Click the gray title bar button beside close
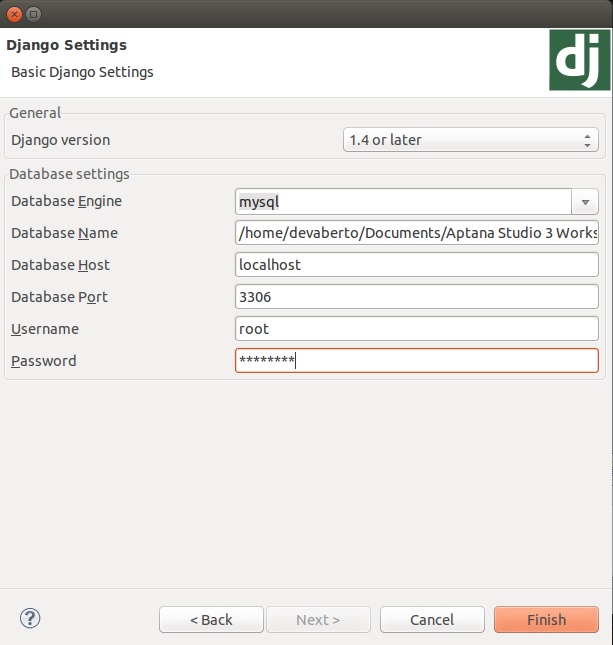The width and height of the screenshot is (613, 645). coord(34,14)
